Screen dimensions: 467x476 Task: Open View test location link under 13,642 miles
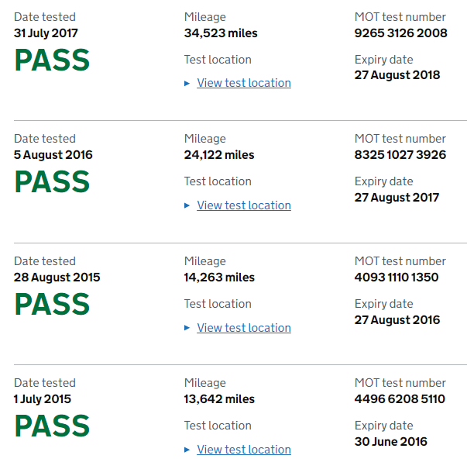click(244, 450)
